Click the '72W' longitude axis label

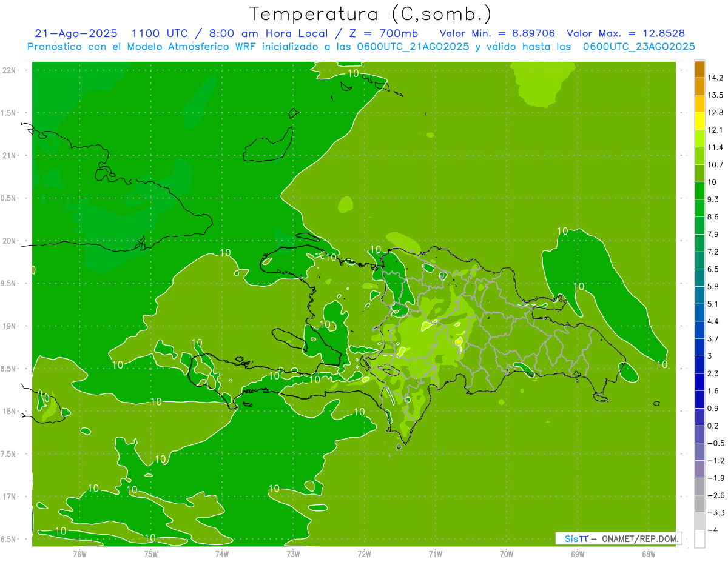click(x=364, y=554)
